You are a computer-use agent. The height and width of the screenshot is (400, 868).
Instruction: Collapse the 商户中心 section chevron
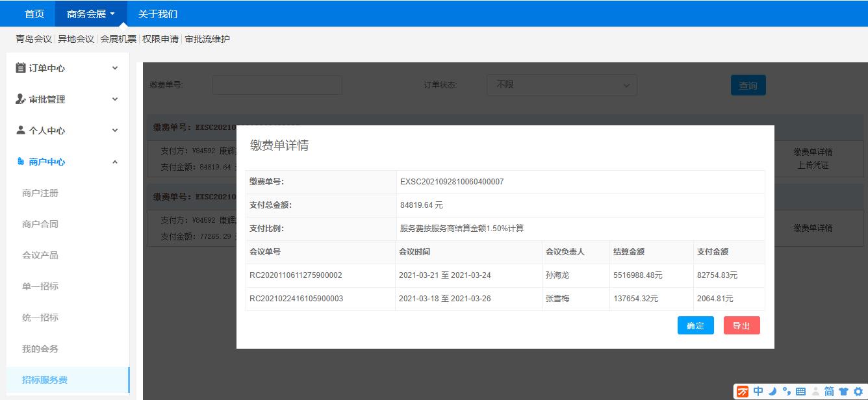coord(115,162)
